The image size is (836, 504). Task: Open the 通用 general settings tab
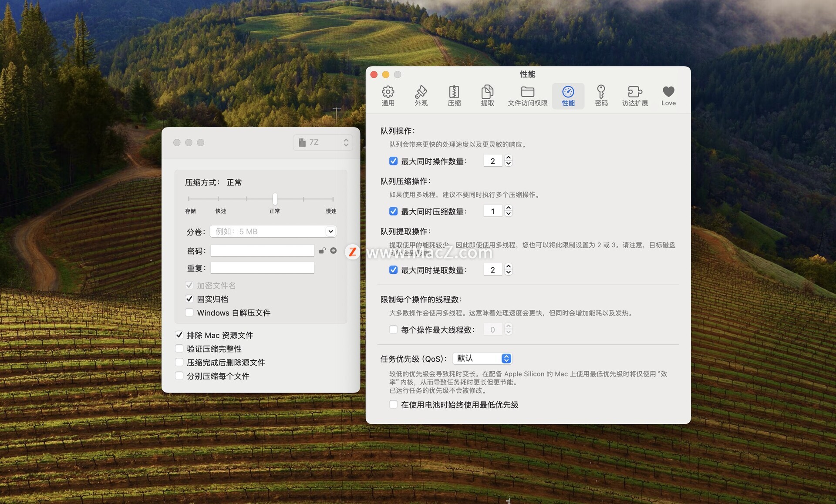click(x=388, y=96)
